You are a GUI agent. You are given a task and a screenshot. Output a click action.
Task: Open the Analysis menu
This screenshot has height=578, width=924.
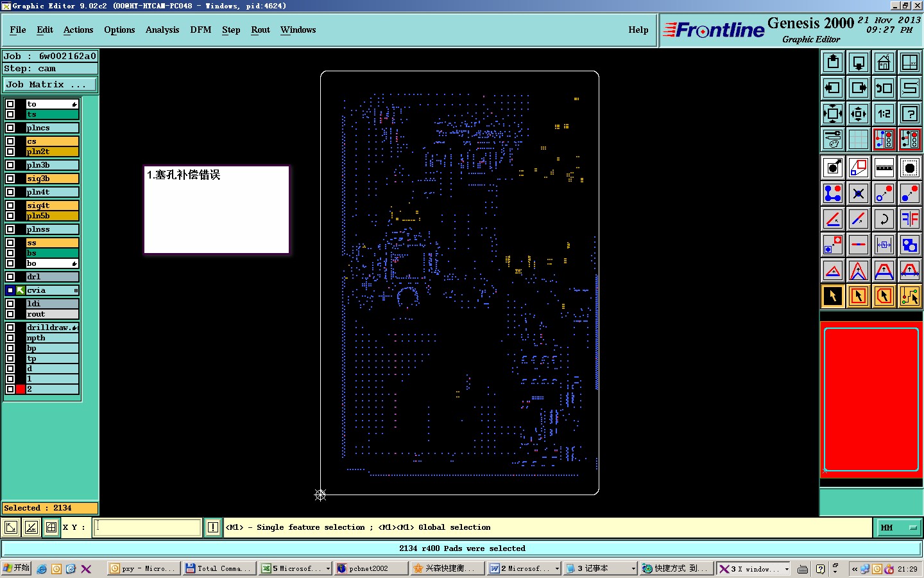coord(162,30)
